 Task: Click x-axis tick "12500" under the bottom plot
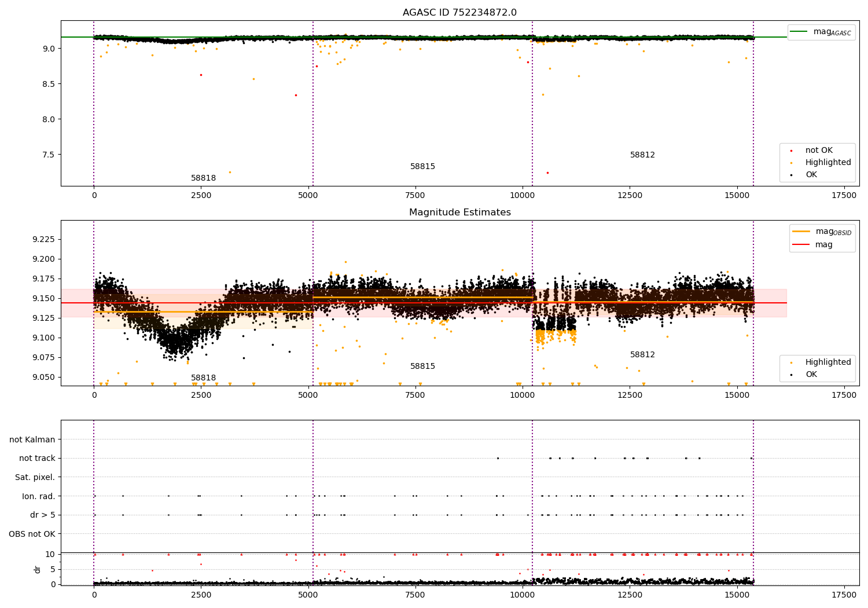coord(630,595)
